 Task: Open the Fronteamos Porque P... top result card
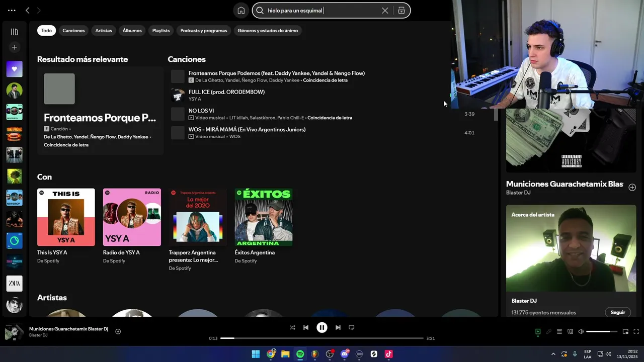pos(100,111)
